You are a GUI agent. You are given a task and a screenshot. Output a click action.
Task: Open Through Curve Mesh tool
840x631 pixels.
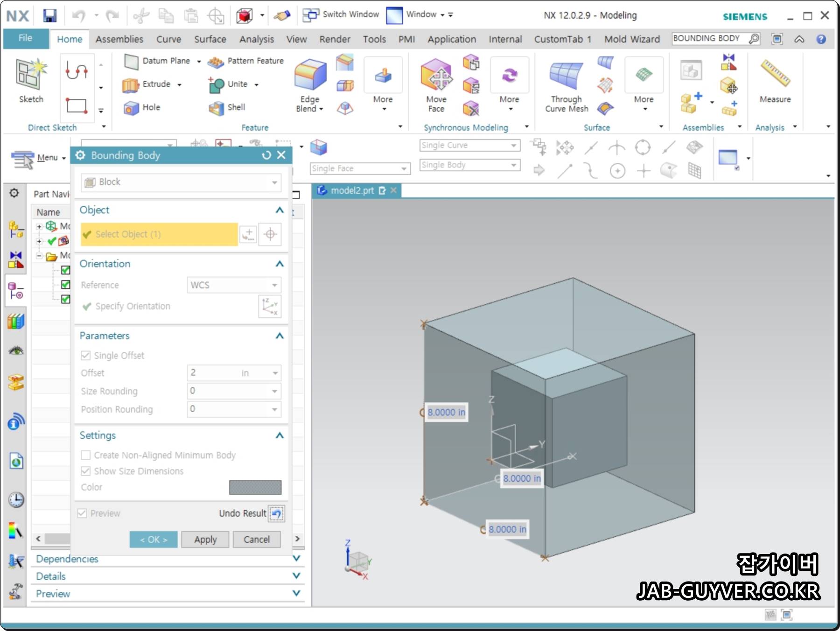[x=567, y=87]
